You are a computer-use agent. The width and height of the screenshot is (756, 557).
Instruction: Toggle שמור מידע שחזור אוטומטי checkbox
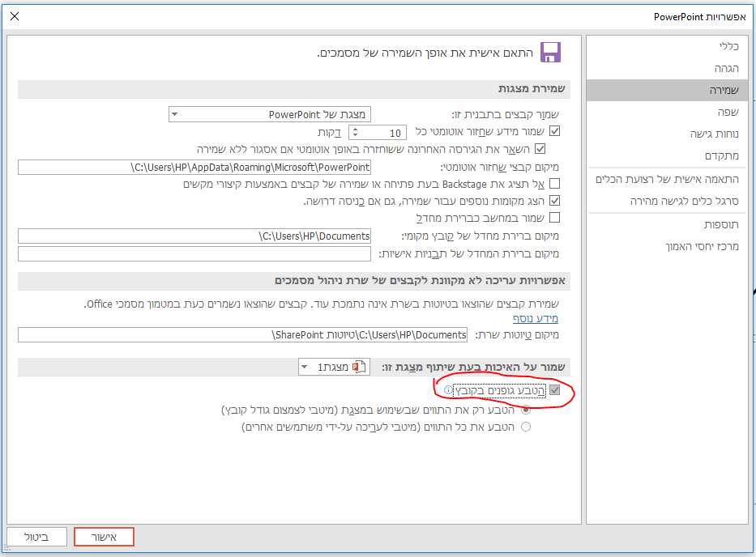(x=555, y=130)
